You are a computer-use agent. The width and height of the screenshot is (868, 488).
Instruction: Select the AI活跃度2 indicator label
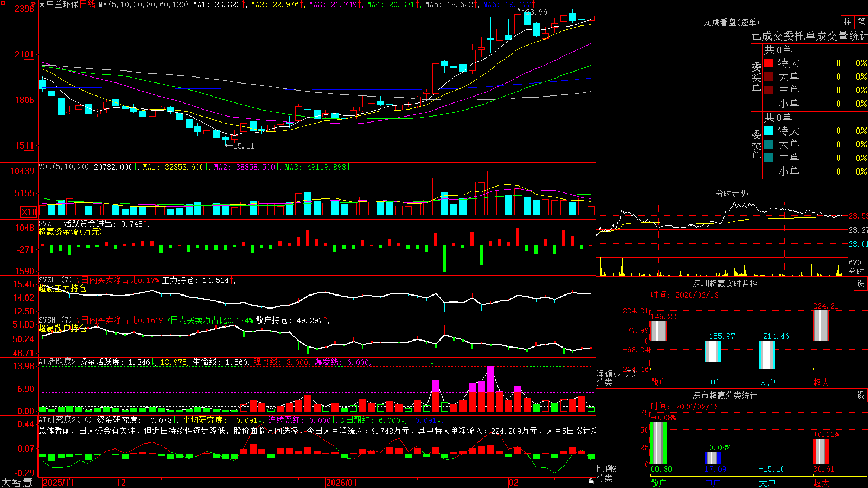tap(58, 362)
